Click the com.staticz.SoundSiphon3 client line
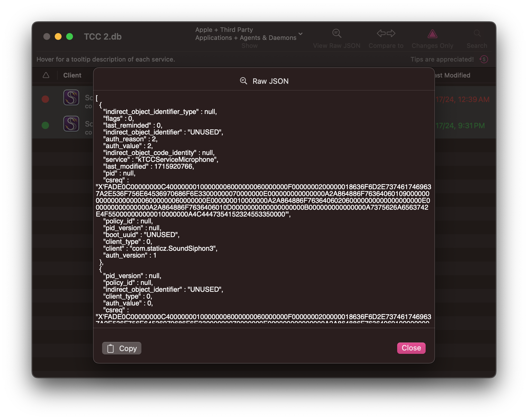Screen dimensions: 528x420 click(160, 248)
